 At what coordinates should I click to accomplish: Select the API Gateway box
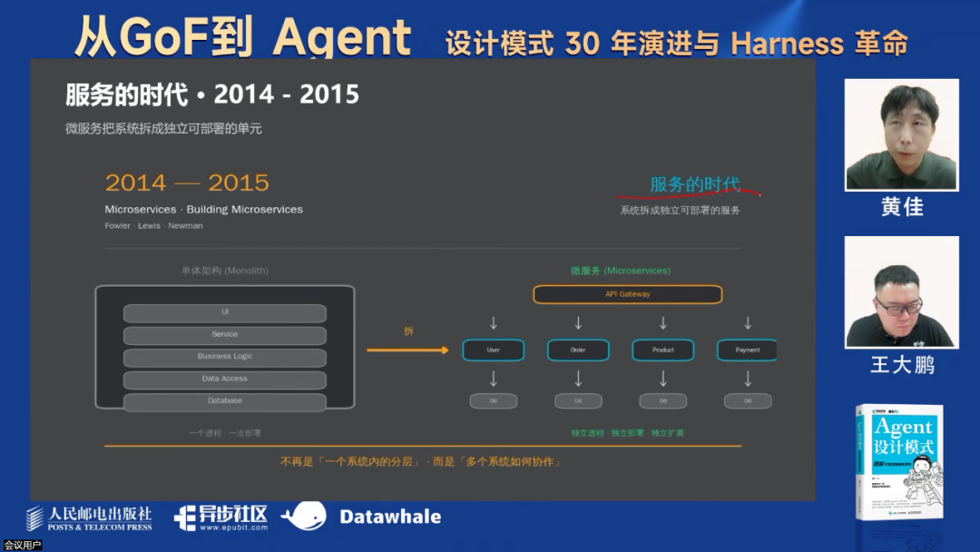click(627, 294)
